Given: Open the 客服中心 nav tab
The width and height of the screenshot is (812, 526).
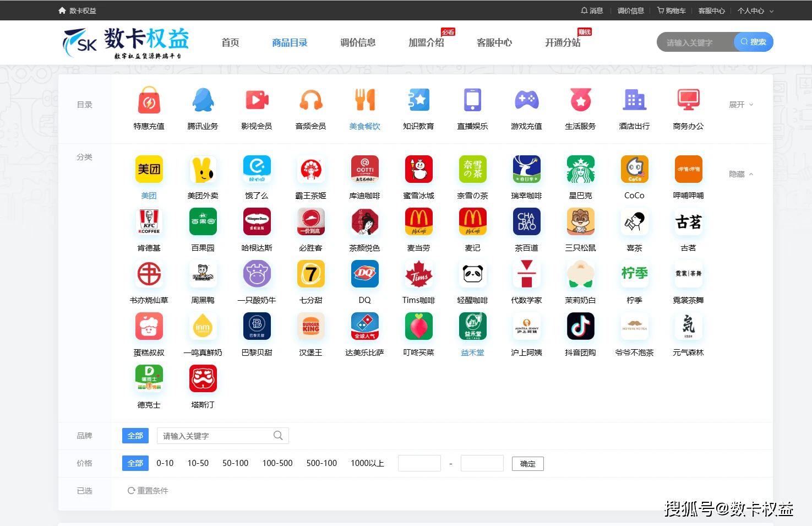Looking at the screenshot, I should pyautogui.click(x=494, y=42).
